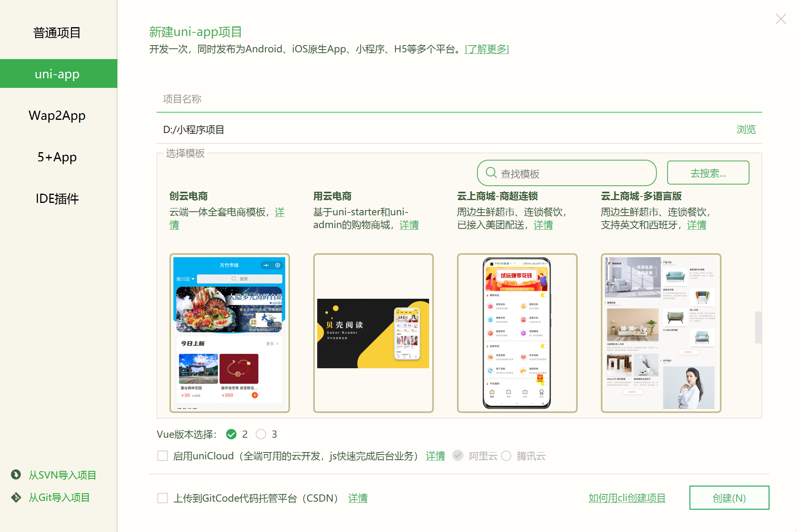Switch to the IDE插件 tab

57,199
